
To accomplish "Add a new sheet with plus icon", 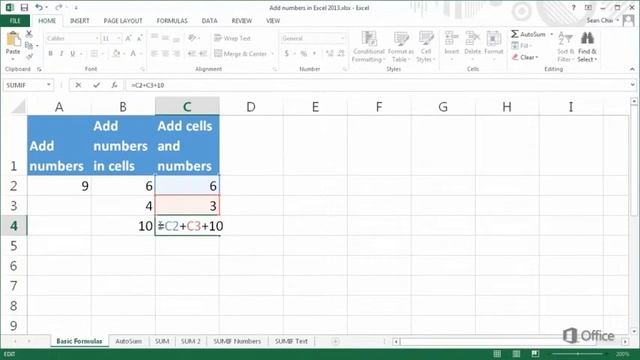I will [336, 341].
